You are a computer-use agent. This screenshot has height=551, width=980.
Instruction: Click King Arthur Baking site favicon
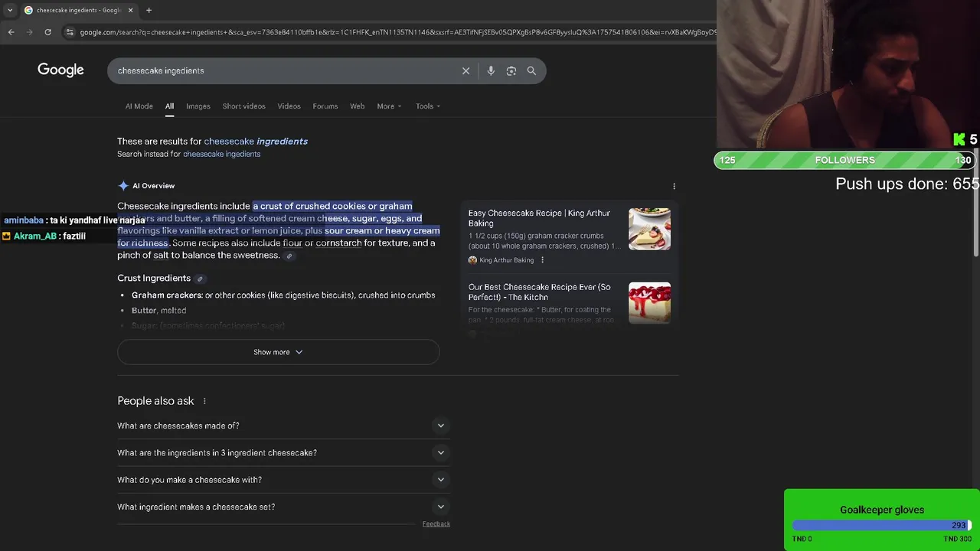point(472,260)
